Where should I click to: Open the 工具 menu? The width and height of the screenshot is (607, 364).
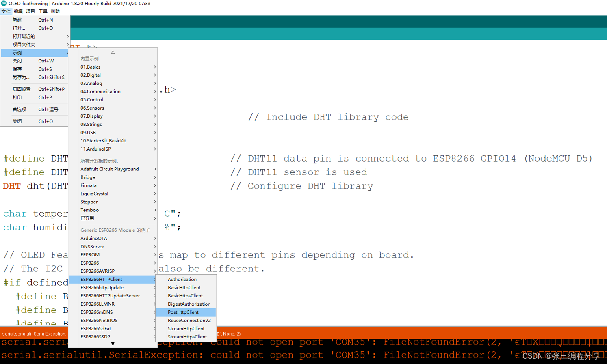click(43, 11)
